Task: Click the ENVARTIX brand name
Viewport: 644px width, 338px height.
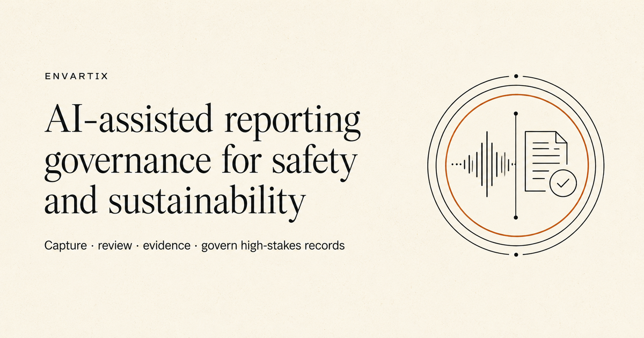Action: click(x=76, y=77)
